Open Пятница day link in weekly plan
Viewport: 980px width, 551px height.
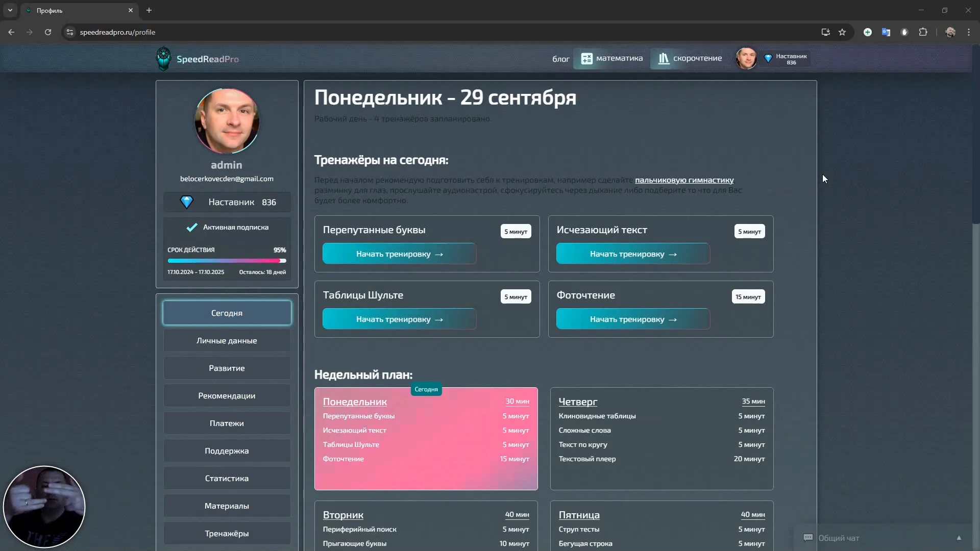coord(579,515)
